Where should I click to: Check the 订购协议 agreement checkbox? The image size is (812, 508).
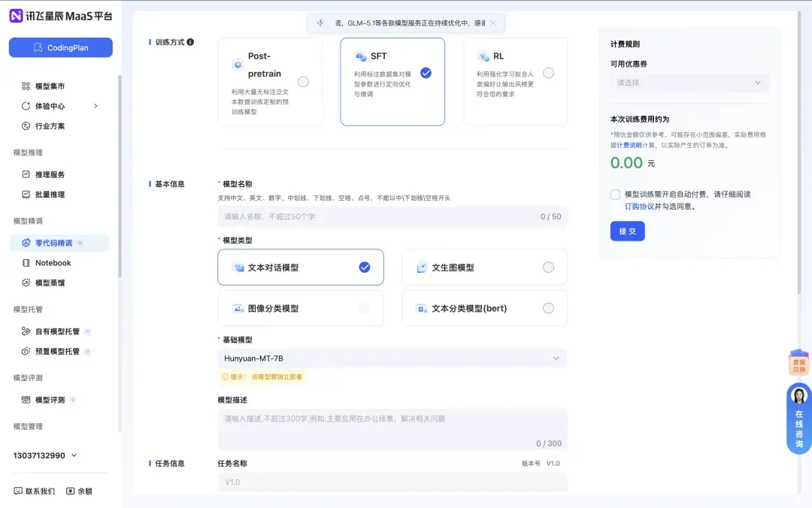pos(616,195)
